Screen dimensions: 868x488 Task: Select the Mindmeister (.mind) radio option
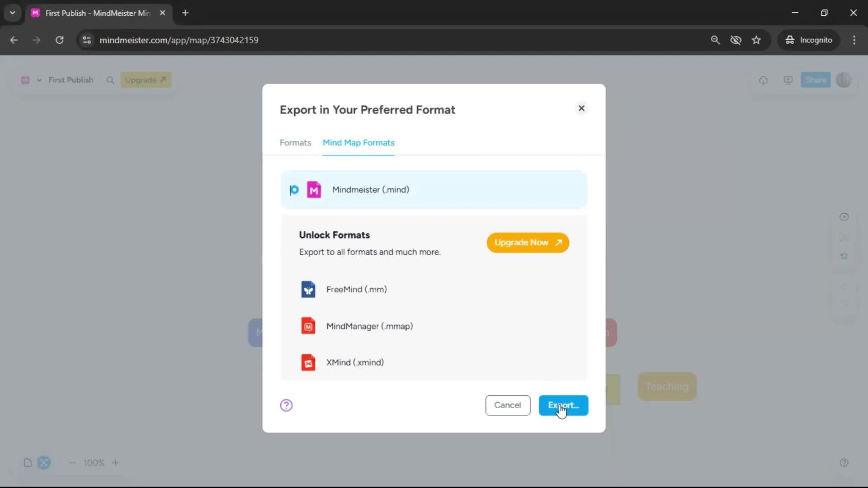point(294,190)
